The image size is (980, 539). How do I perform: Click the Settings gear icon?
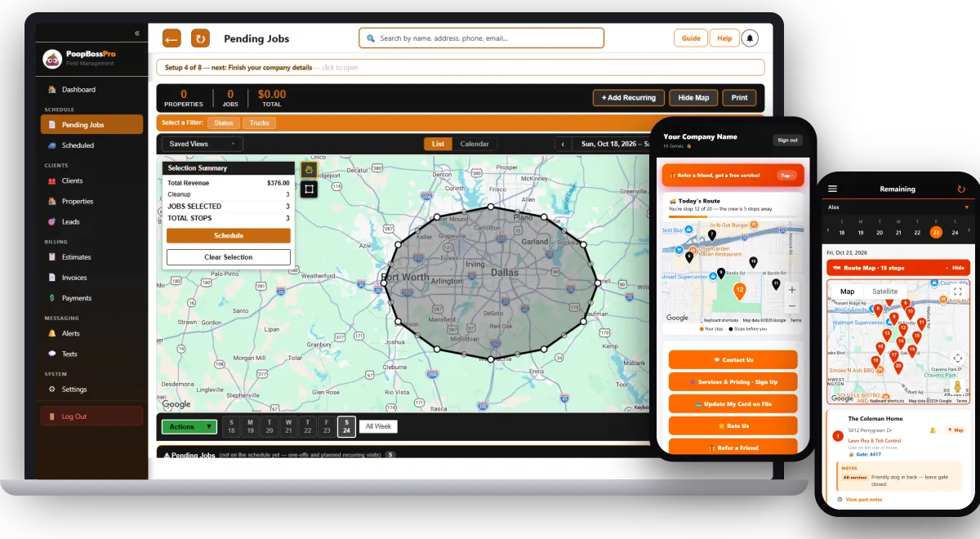click(x=52, y=390)
